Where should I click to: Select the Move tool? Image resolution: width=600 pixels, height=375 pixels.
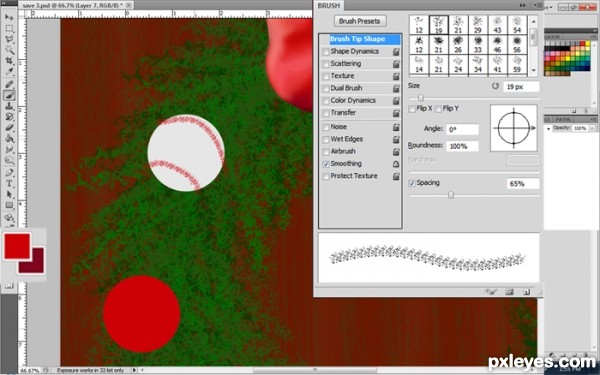pos(9,17)
